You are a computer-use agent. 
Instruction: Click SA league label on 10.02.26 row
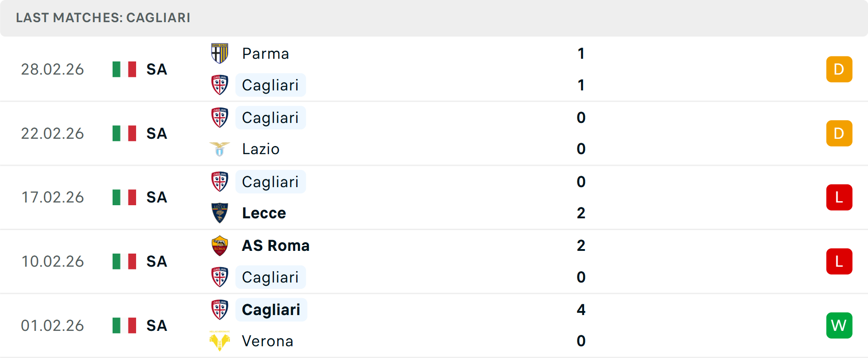click(x=157, y=261)
